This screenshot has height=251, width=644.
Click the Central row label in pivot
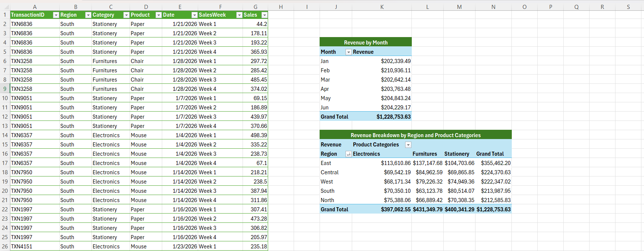336,172
